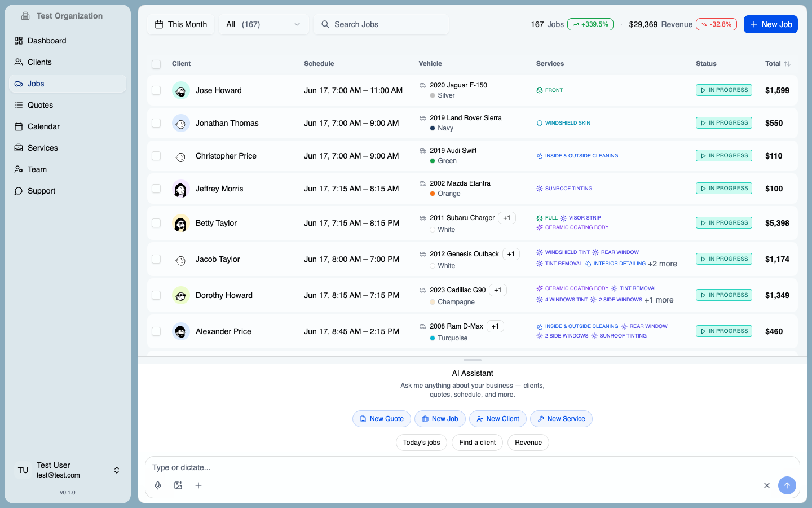
Task: Check the Jeffrey Morris row checkbox
Action: [156, 189]
